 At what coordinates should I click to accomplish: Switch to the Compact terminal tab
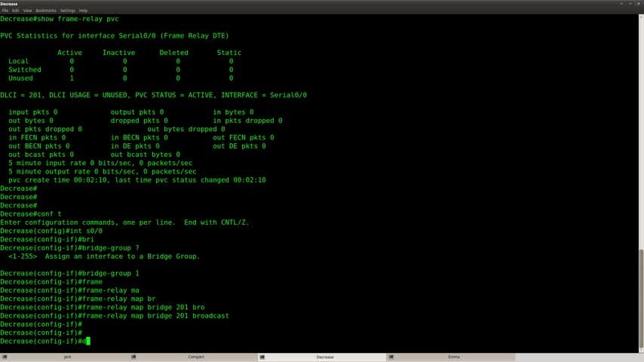coord(193,357)
